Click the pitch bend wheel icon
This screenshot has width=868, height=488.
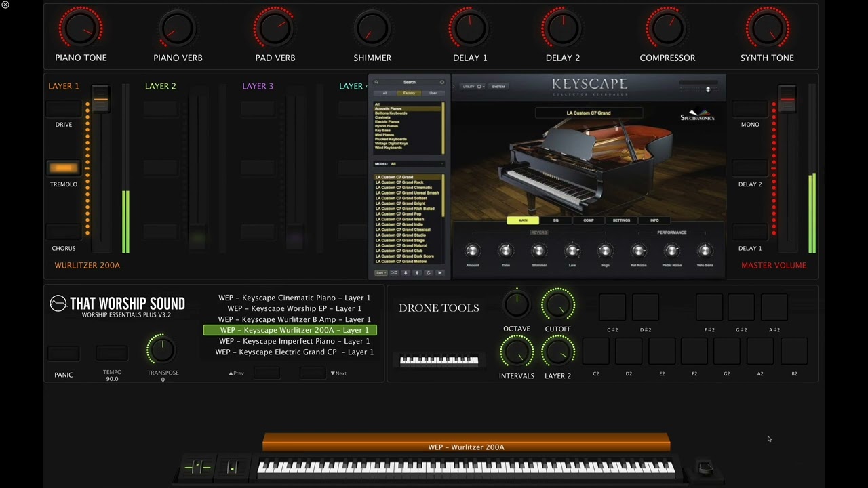click(198, 467)
